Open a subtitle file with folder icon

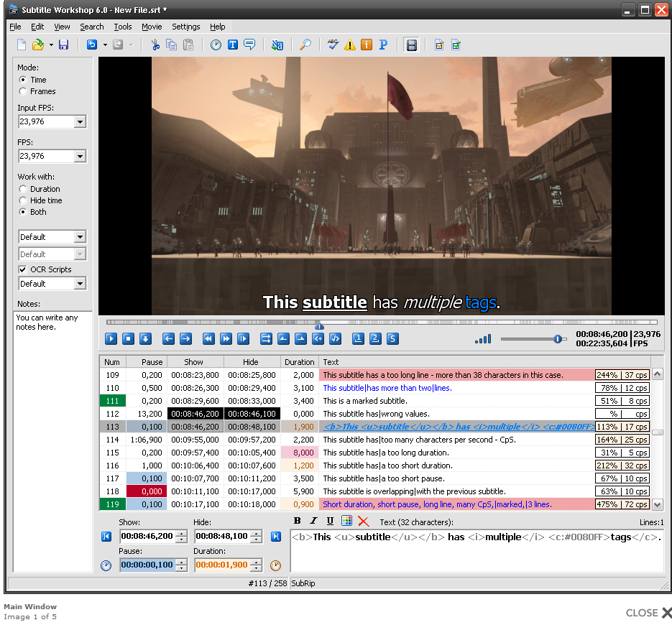click(x=38, y=45)
